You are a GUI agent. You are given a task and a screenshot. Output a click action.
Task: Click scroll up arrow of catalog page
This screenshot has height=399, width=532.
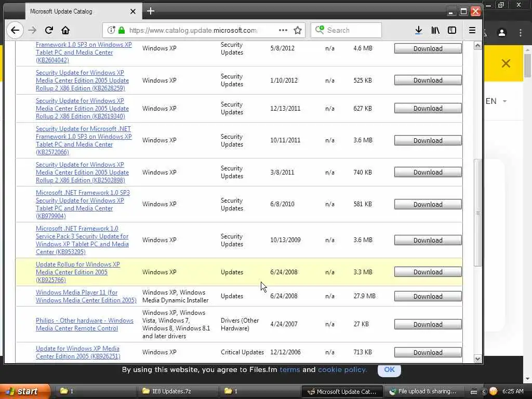[x=478, y=46]
